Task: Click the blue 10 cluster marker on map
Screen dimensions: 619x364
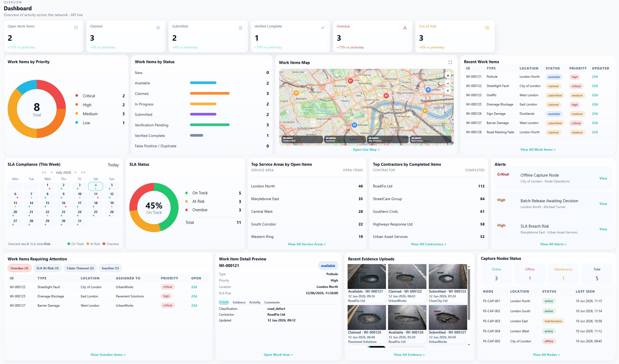Action: click(428, 90)
